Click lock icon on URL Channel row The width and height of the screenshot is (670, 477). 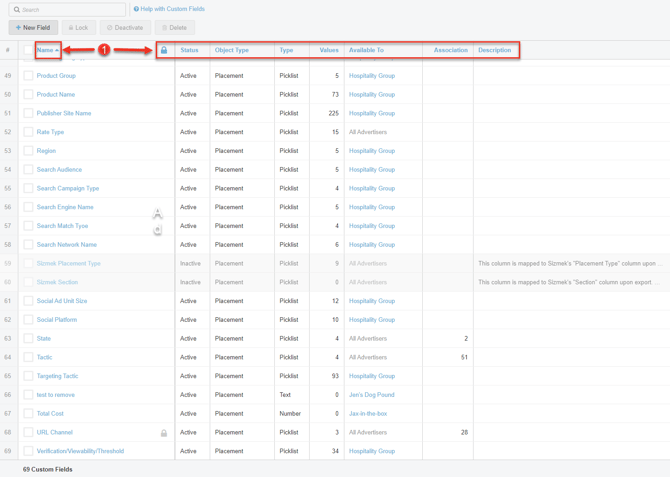[x=164, y=433]
